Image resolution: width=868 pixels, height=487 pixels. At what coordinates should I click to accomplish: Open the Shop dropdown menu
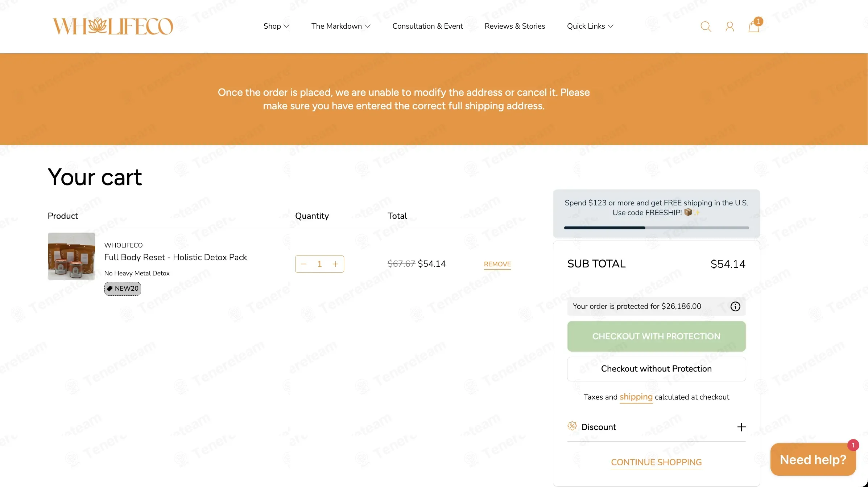(x=276, y=26)
